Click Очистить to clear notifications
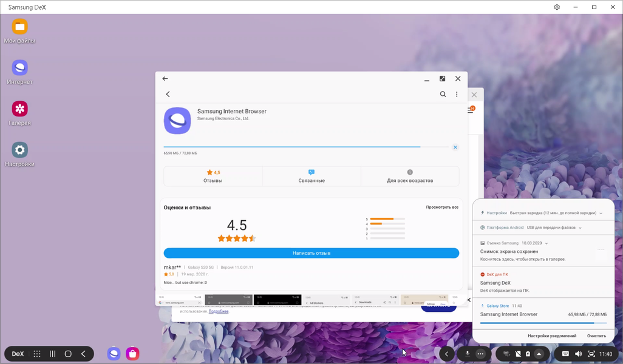The width and height of the screenshot is (623, 364). [596, 336]
